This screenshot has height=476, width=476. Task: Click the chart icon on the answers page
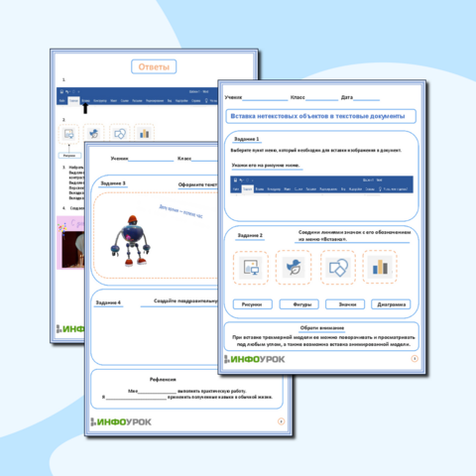pos(145,134)
